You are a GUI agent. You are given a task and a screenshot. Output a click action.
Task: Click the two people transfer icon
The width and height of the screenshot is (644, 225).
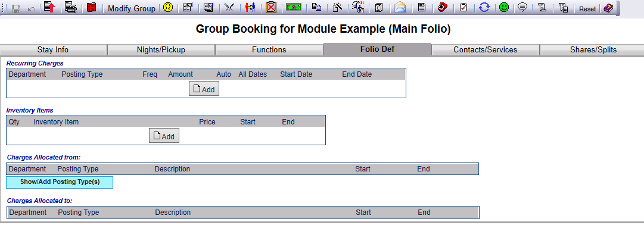click(x=250, y=8)
